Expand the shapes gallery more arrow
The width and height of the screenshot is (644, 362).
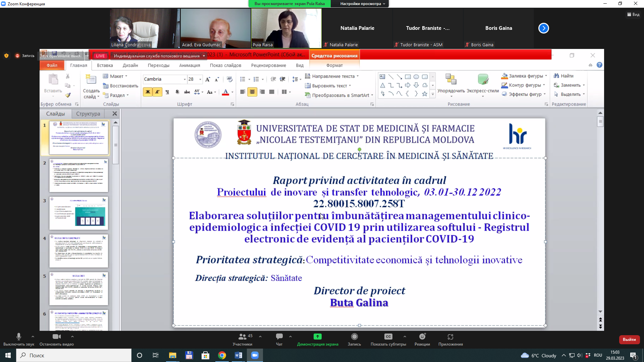click(433, 95)
